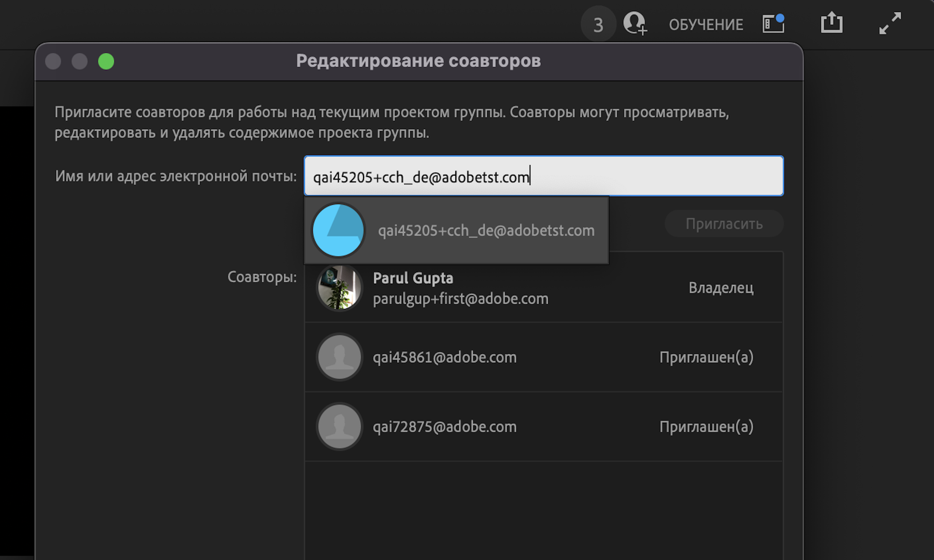934x560 pixels.
Task: Click the invite collaborator person-plus icon
Action: point(635,23)
